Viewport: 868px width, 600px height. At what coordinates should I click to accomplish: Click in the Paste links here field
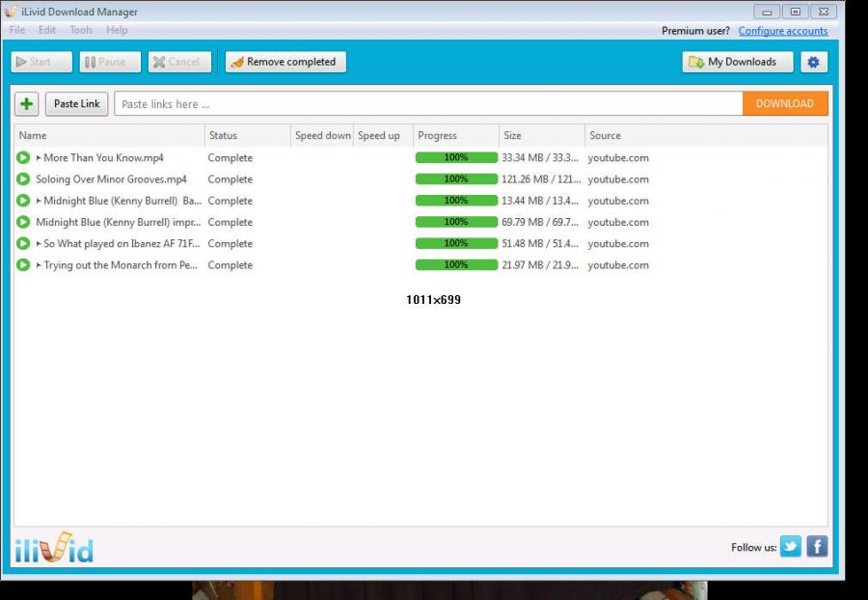coord(428,104)
